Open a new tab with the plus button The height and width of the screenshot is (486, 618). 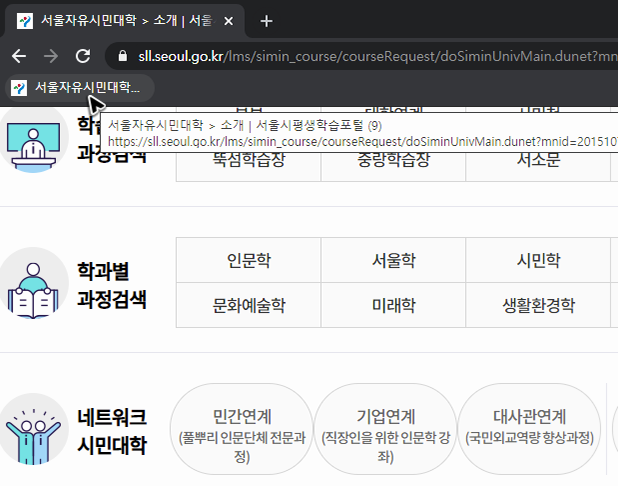click(266, 21)
